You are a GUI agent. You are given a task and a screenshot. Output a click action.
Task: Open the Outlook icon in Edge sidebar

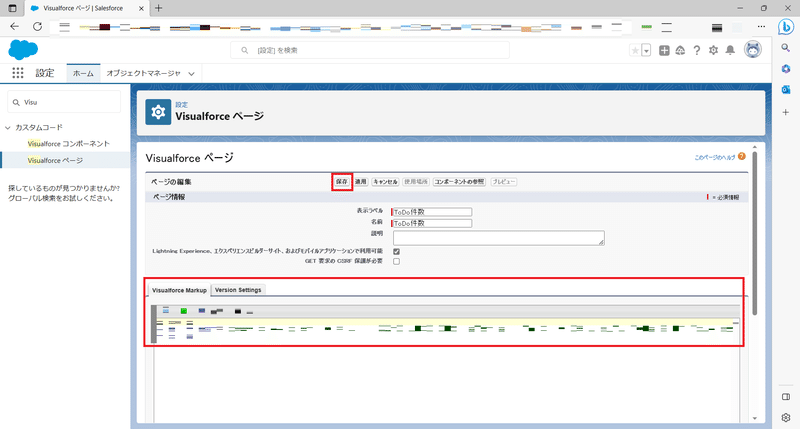tap(786, 90)
